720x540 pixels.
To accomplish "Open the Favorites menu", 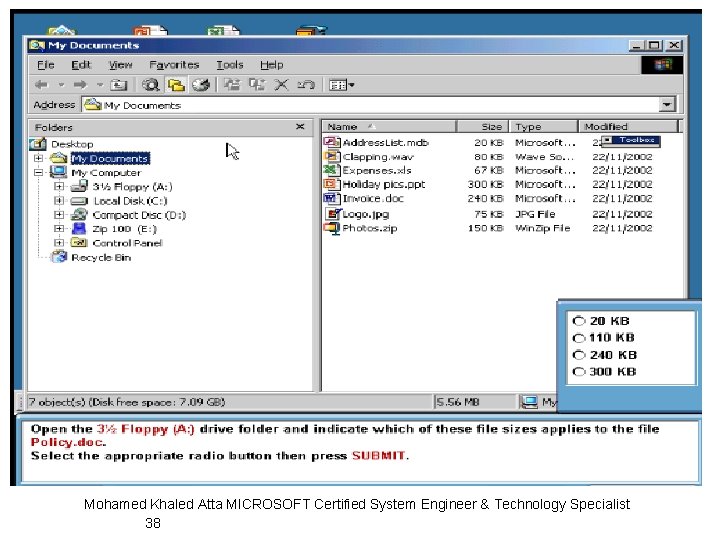I will click(174, 65).
